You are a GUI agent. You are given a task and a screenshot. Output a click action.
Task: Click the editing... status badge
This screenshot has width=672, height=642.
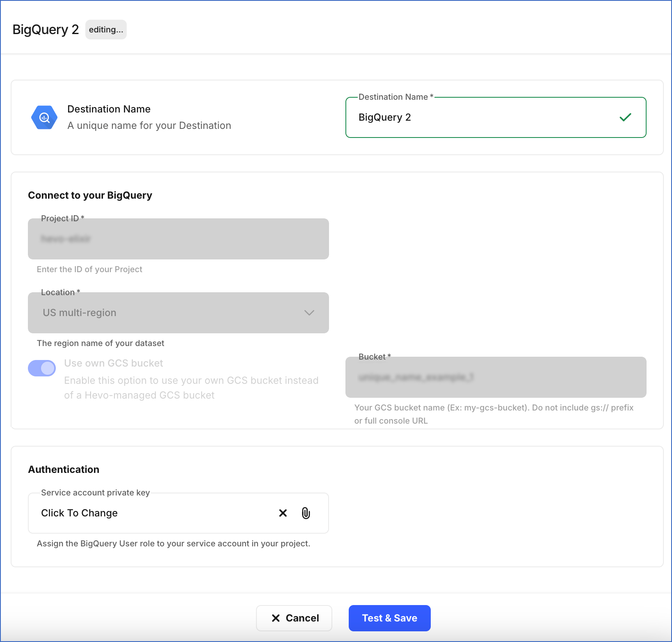tap(106, 30)
